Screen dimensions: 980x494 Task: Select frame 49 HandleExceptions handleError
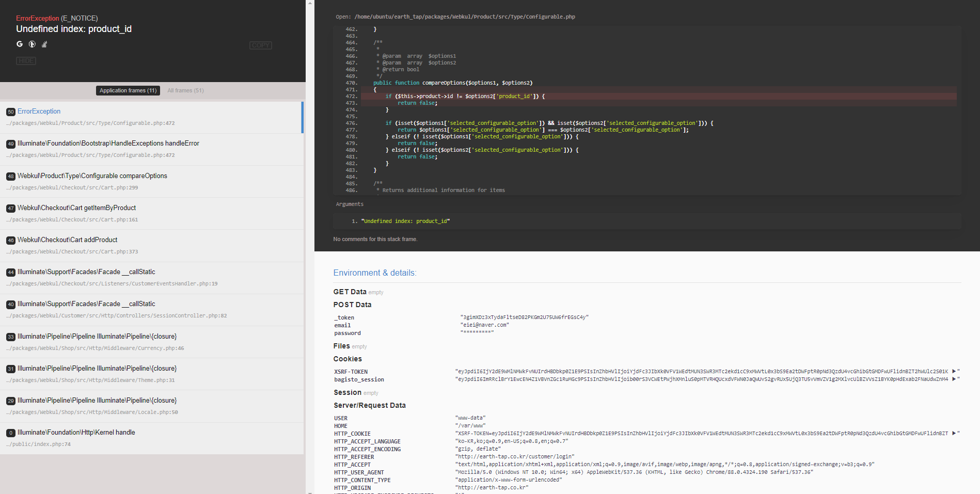(x=151, y=149)
